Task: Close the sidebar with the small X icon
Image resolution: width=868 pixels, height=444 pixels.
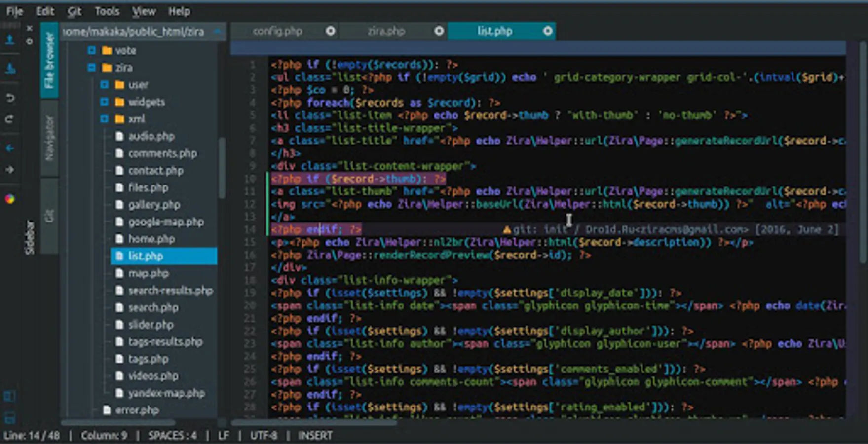Action: click(30, 29)
